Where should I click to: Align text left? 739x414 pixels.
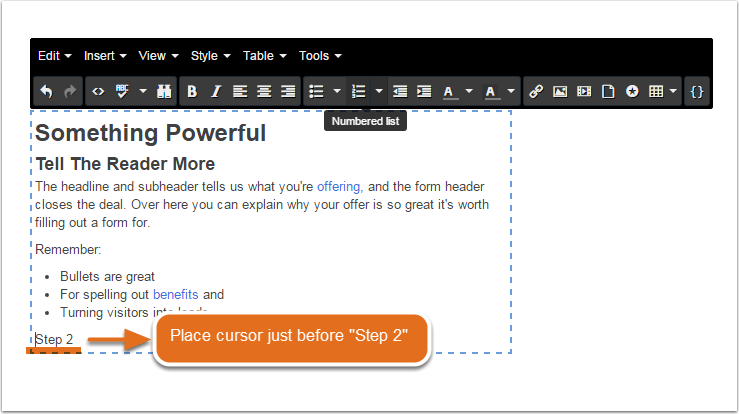pyautogui.click(x=240, y=91)
